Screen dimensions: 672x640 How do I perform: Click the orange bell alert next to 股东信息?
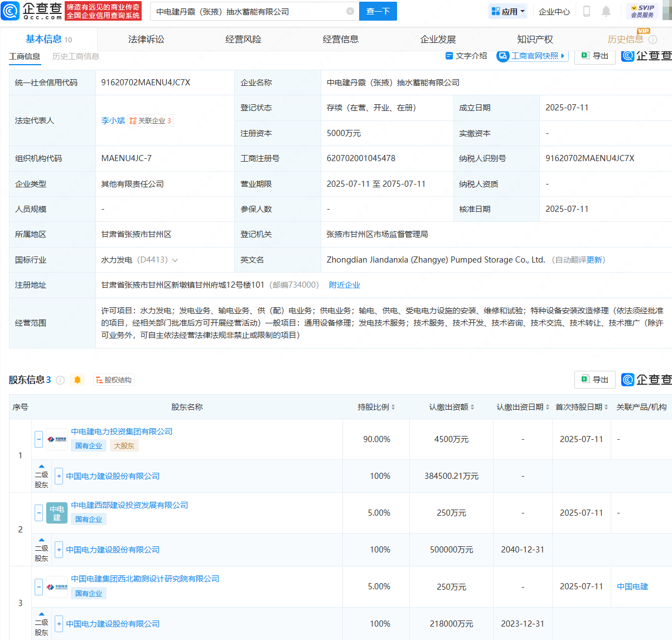coord(78,380)
